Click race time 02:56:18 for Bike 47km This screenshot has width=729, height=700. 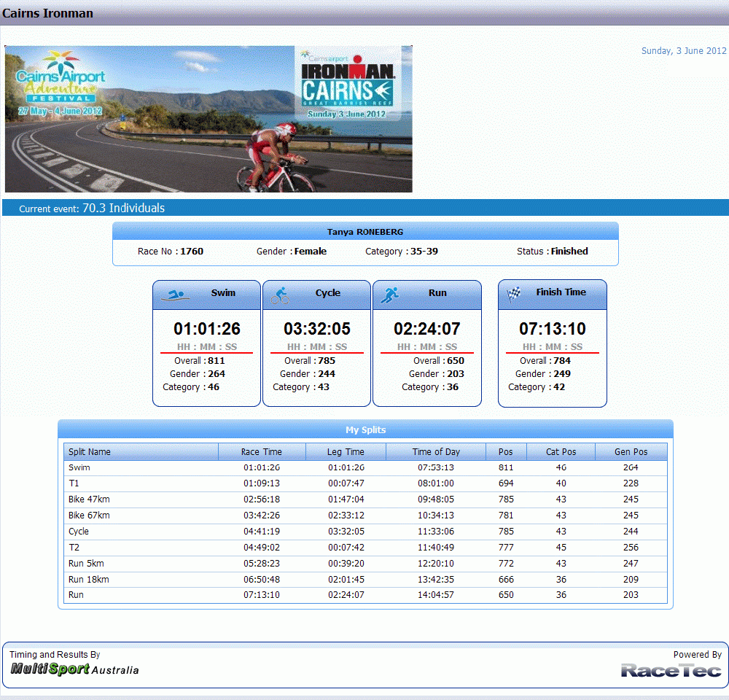pyautogui.click(x=262, y=499)
